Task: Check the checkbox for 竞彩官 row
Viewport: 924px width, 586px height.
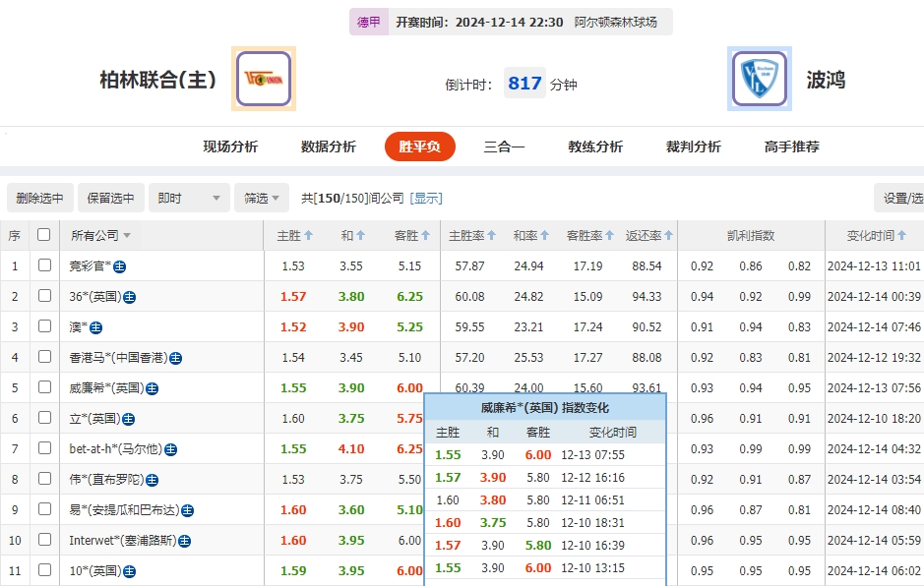Action: click(x=43, y=266)
